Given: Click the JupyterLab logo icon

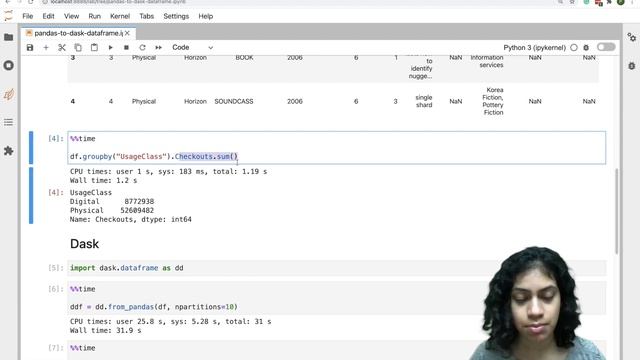Looking at the screenshot, I should coord(8,16).
